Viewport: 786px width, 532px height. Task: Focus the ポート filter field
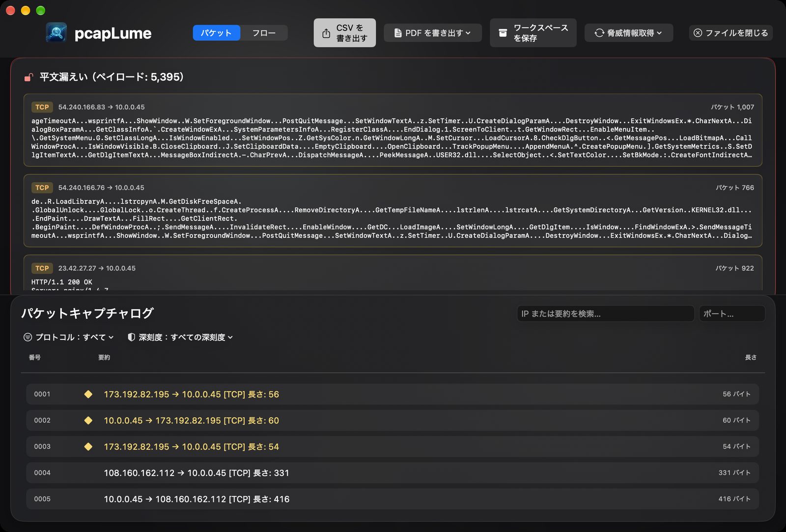(x=732, y=313)
